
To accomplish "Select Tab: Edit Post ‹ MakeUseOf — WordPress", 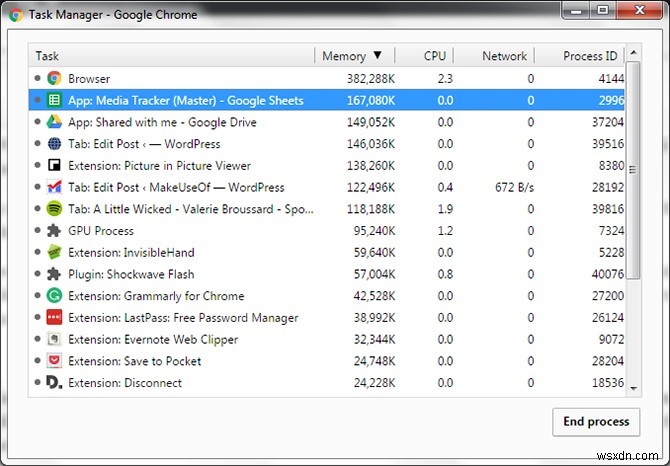I will tap(326, 187).
